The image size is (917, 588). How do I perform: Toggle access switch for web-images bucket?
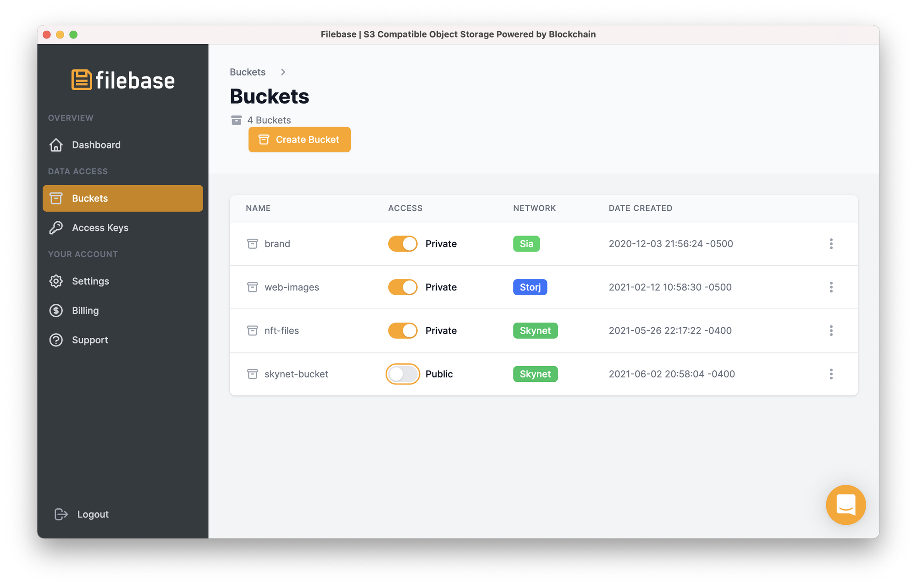click(x=403, y=287)
